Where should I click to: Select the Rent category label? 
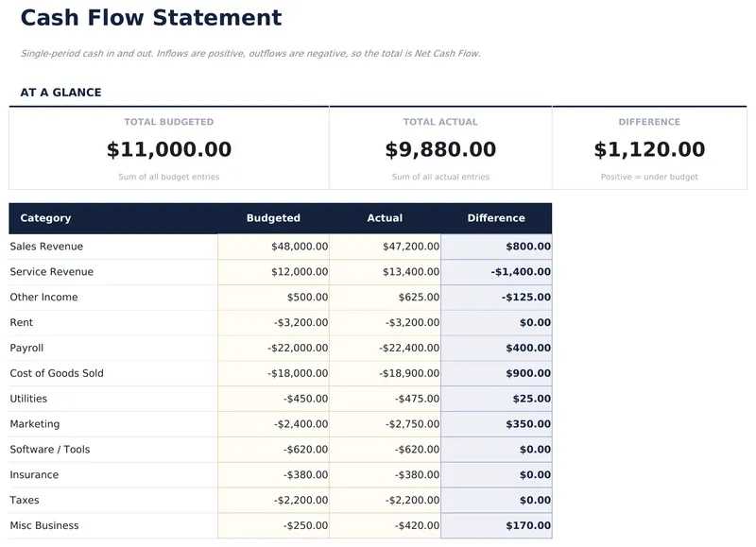point(22,323)
